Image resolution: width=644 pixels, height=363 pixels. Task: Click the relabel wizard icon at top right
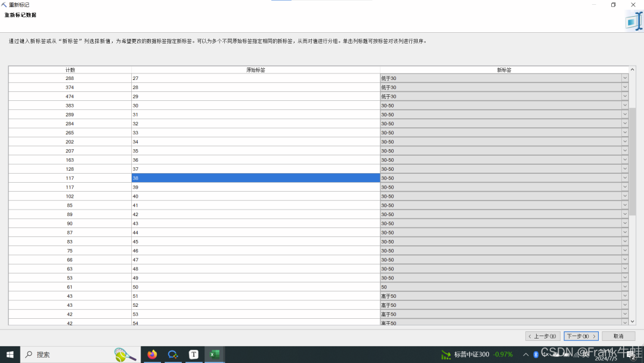click(634, 21)
